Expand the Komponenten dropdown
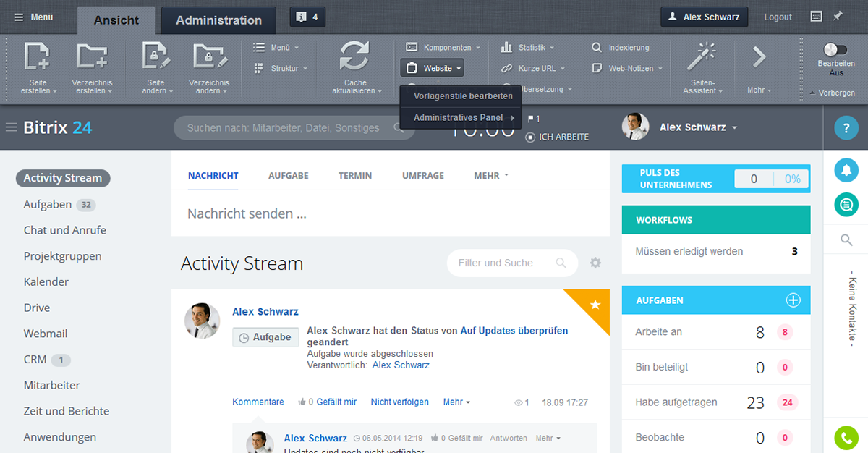 coord(443,48)
